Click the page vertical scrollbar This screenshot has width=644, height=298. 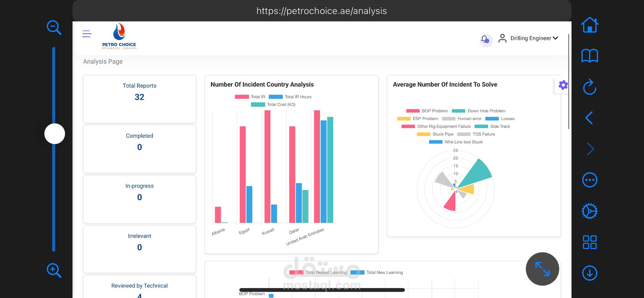(569, 82)
